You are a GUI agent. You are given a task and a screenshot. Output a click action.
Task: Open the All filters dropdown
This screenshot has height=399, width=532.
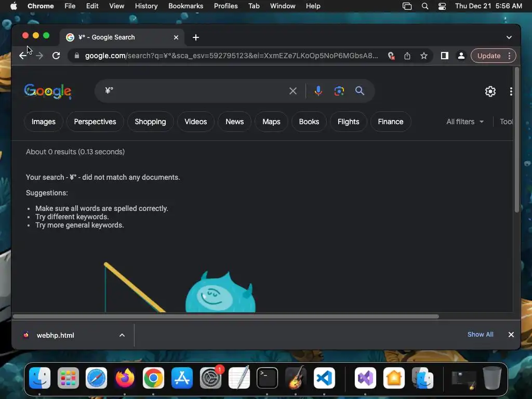[x=465, y=122]
